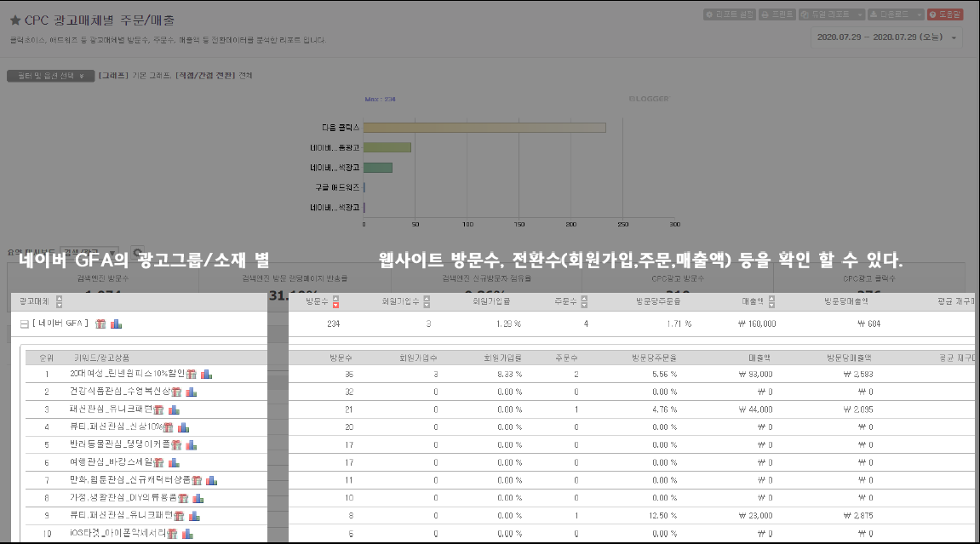
Task: Click the [네이버 GFA] media label
Action: 60,324
